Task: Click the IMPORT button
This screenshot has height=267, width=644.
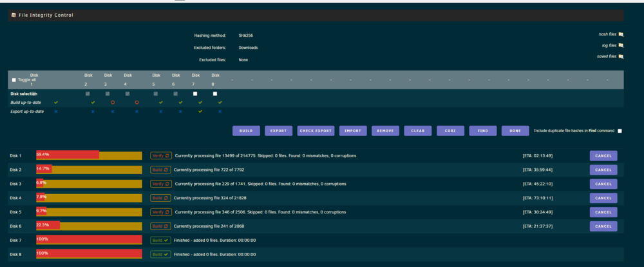Action: (x=353, y=131)
